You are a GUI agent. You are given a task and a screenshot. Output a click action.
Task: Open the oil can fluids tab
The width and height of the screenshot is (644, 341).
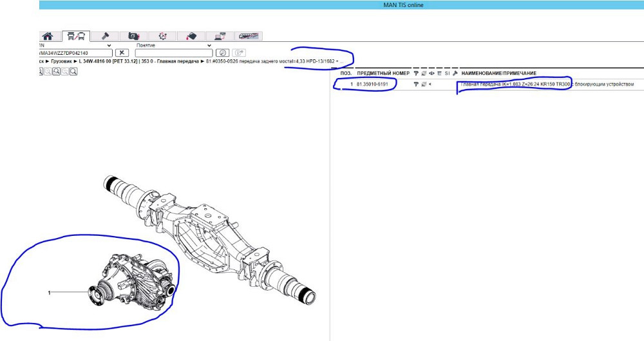[x=191, y=37]
